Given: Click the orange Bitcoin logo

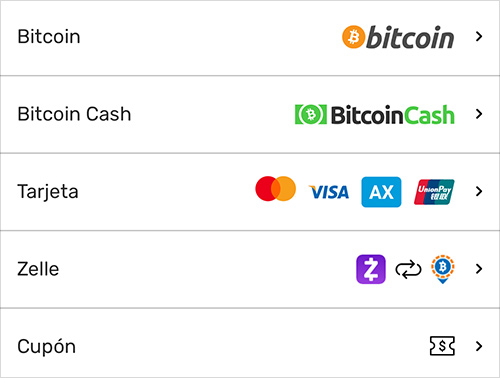Looking at the screenshot, I should tap(398, 37).
